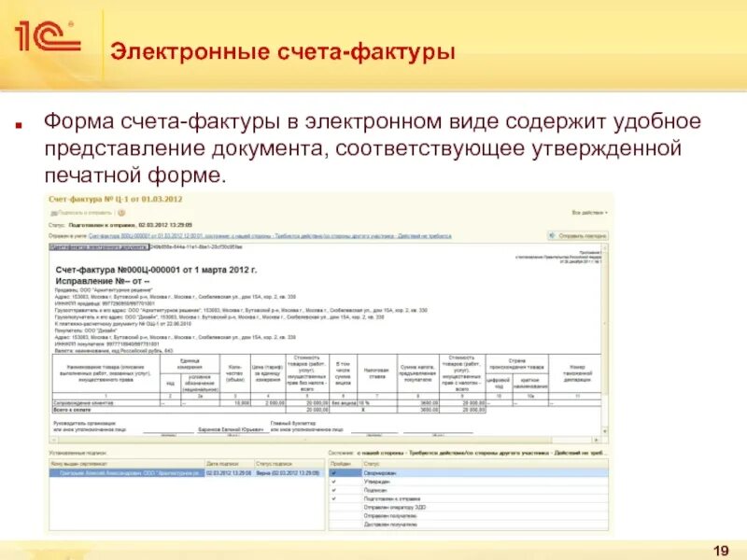
Task: Toggle the checkmark beside Утвержден
Action: click(334, 482)
